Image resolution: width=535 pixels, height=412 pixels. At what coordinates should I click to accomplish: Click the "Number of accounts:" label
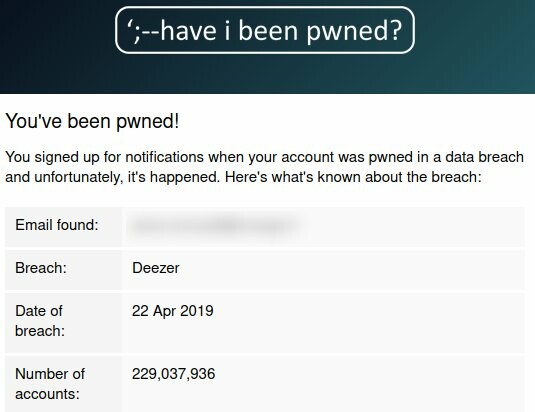pos(50,384)
